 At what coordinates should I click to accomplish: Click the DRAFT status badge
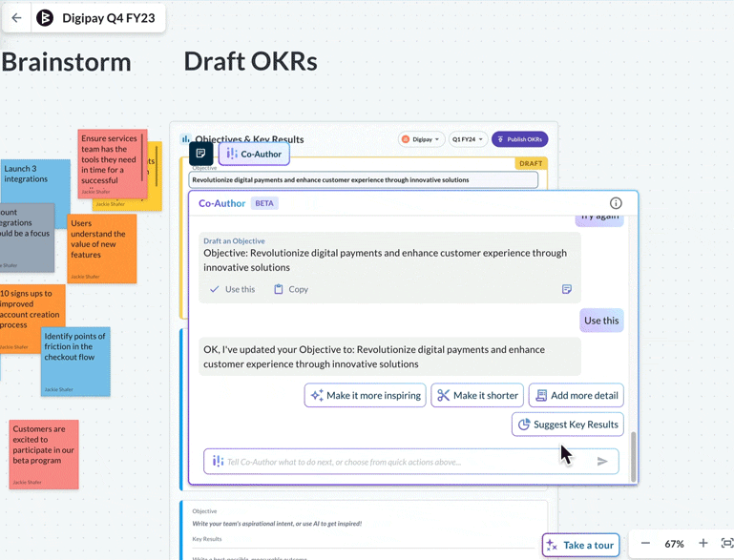pos(531,163)
